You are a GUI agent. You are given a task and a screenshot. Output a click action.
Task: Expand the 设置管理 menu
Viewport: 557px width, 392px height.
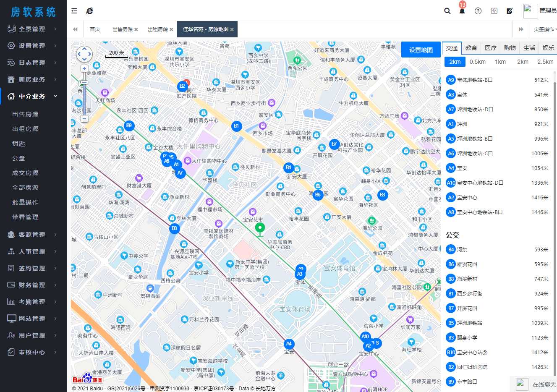33,46
